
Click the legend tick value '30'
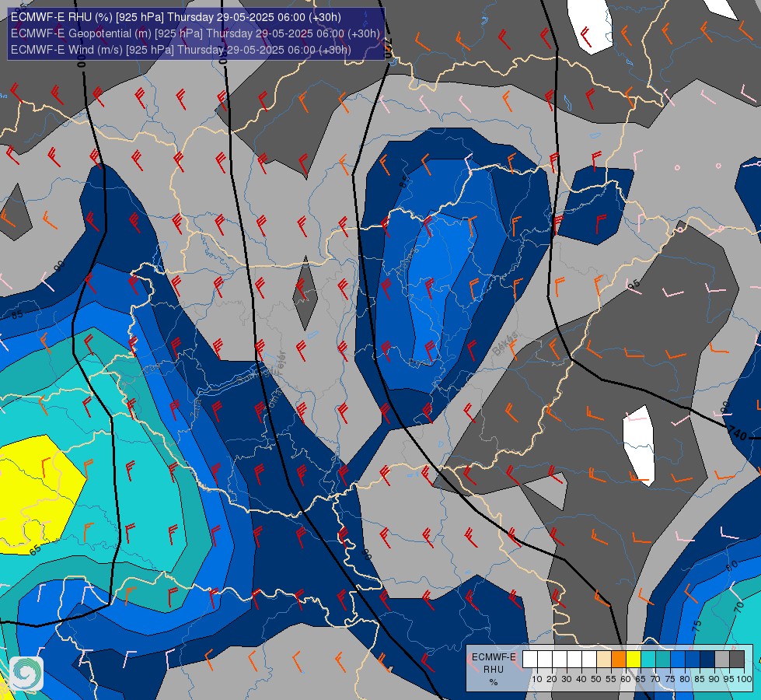[567, 679]
